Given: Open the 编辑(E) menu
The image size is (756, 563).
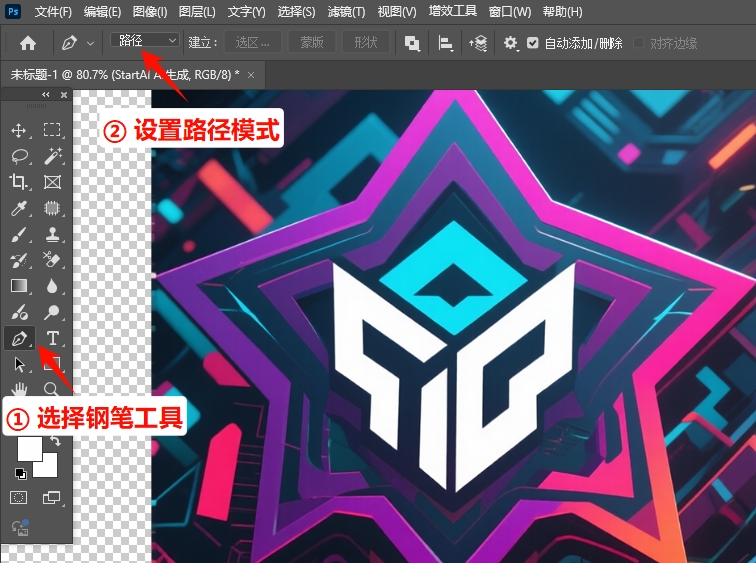Looking at the screenshot, I should (x=102, y=12).
